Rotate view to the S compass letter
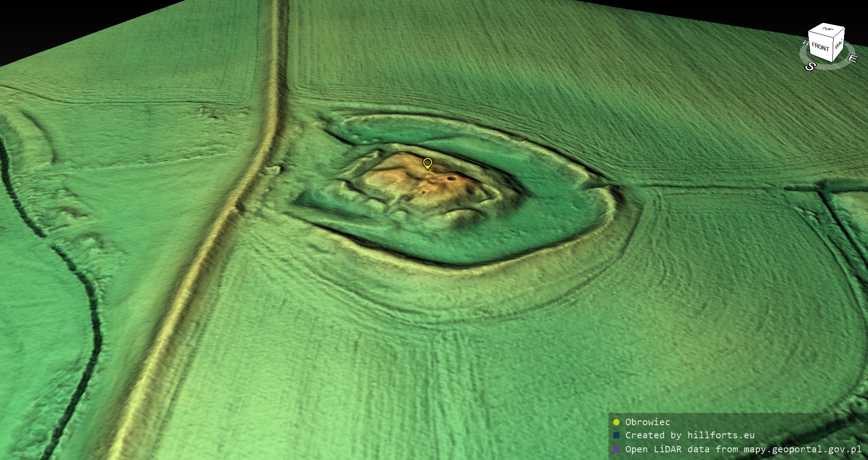868x460 pixels. pos(810,66)
